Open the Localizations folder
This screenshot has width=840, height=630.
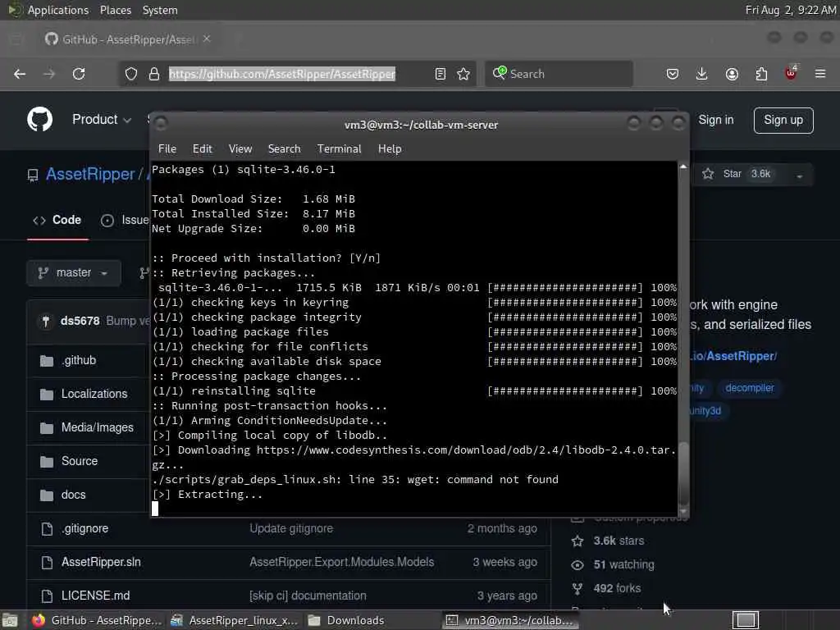[94, 394]
